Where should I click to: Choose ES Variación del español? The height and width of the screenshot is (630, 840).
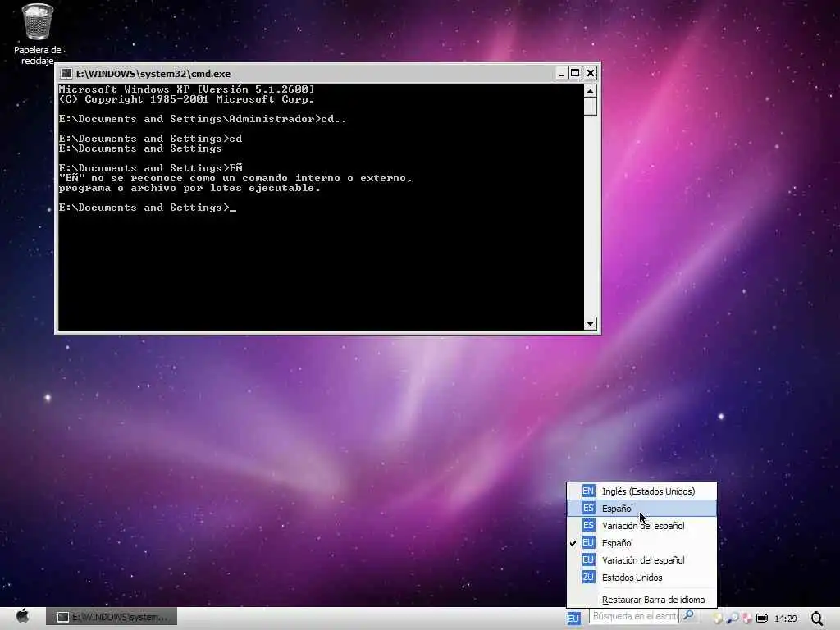[x=641, y=526]
